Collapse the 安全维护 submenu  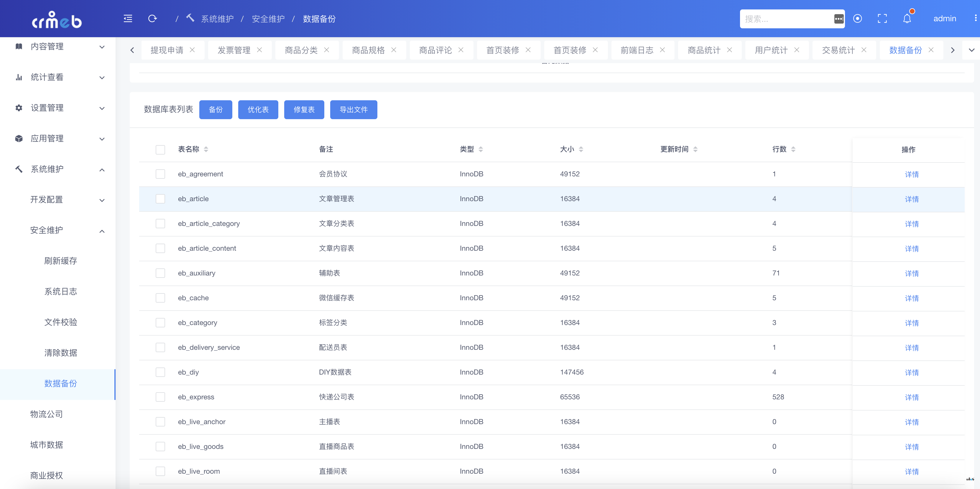[x=58, y=230]
